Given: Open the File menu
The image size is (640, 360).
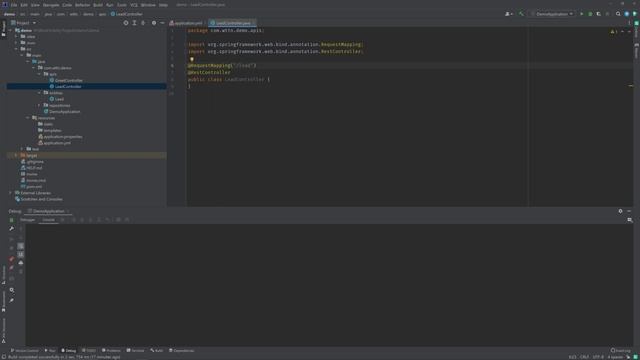Looking at the screenshot, I should pos(14,5).
